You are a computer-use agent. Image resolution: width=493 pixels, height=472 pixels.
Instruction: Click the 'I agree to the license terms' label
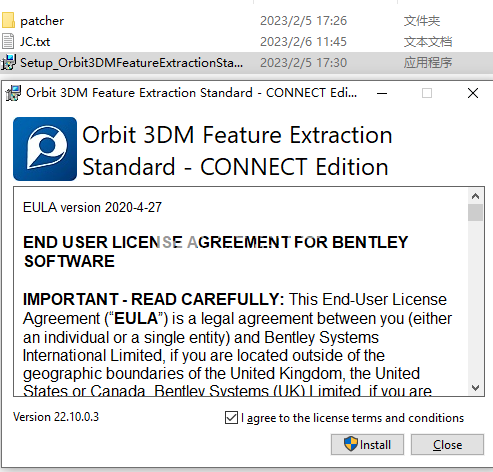point(355,418)
